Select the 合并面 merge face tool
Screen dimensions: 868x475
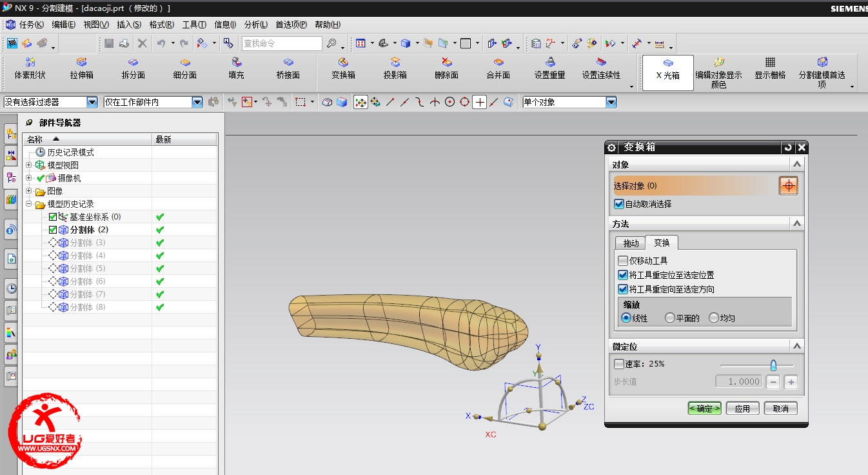498,68
